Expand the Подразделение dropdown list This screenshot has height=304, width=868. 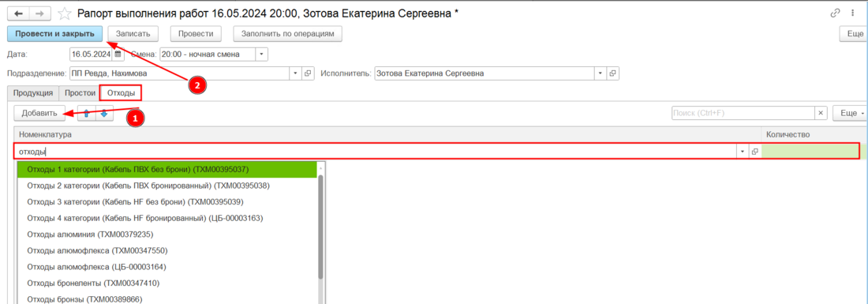tap(295, 73)
